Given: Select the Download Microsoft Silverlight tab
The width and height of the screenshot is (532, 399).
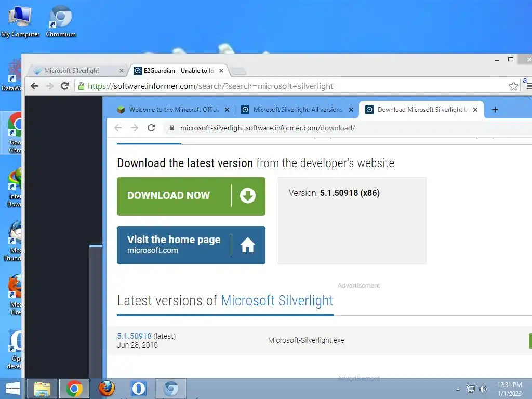Looking at the screenshot, I should pos(421,110).
